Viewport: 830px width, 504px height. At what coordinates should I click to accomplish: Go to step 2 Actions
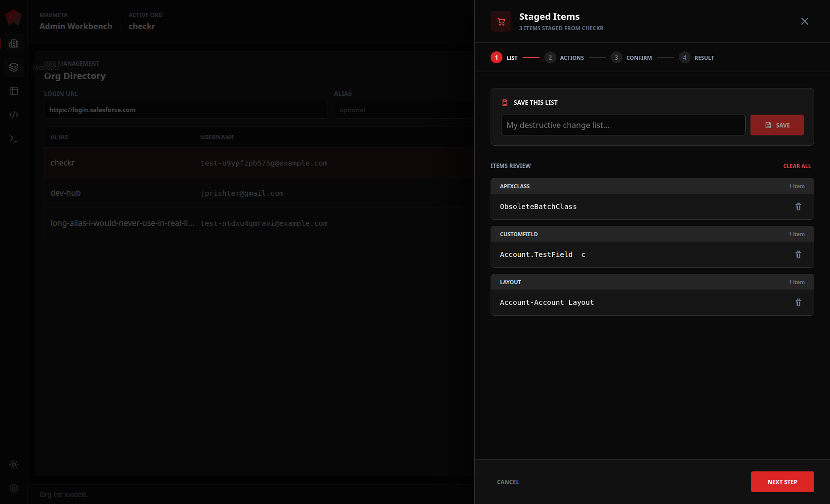click(564, 58)
